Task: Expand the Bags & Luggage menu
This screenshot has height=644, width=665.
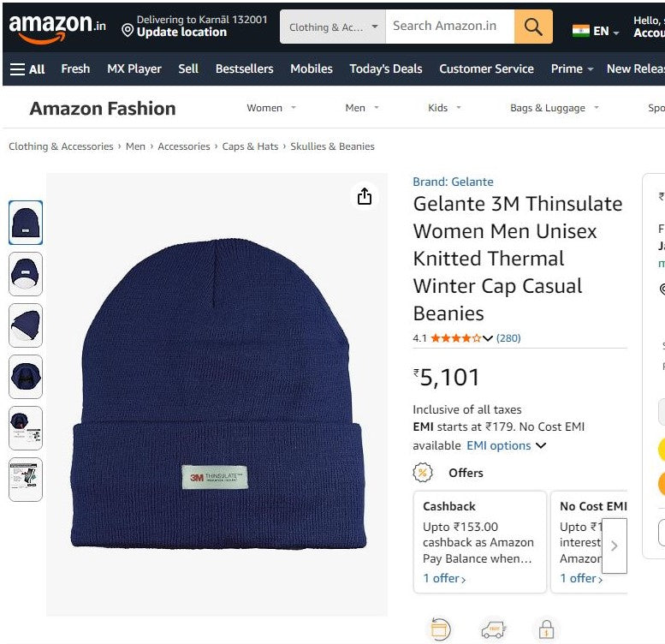Action: (554, 108)
